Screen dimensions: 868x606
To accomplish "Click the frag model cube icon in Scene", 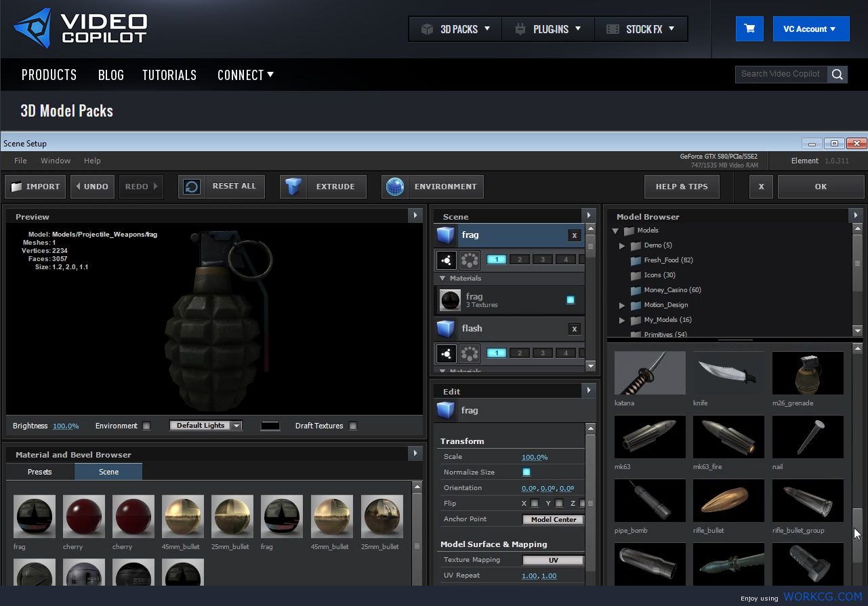I will coord(445,235).
